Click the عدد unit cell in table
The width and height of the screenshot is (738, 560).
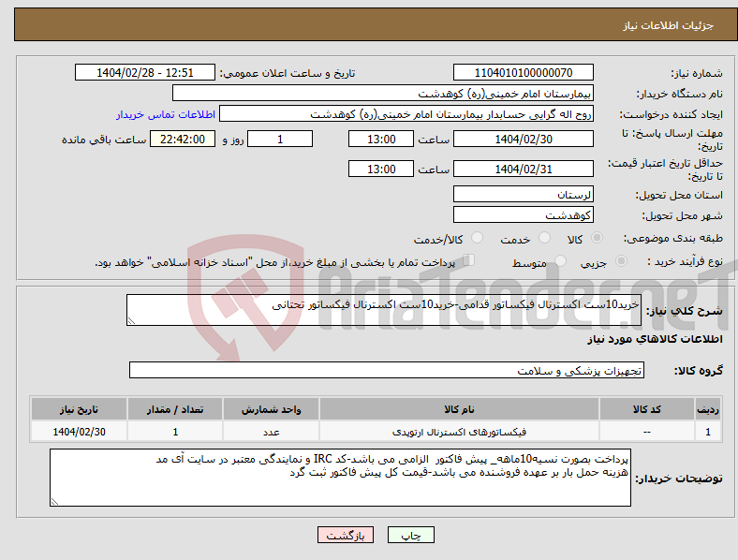pyautogui.click(x=271, y=432)
